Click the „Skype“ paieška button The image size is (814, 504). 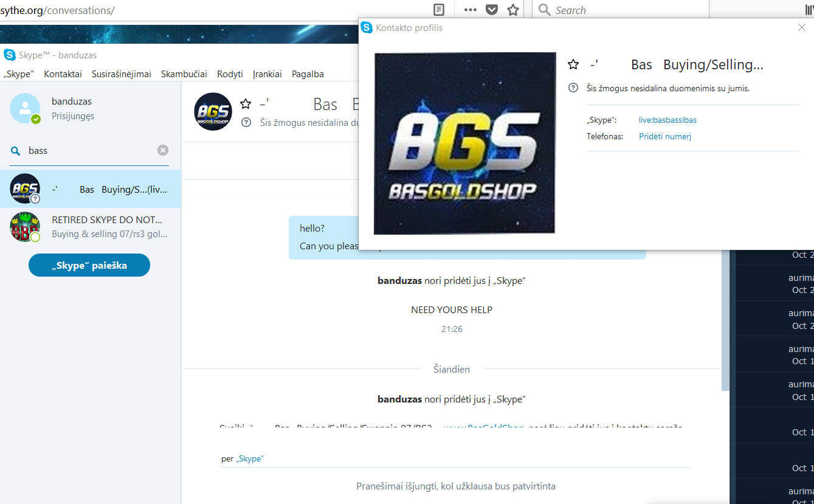point(89,265)
